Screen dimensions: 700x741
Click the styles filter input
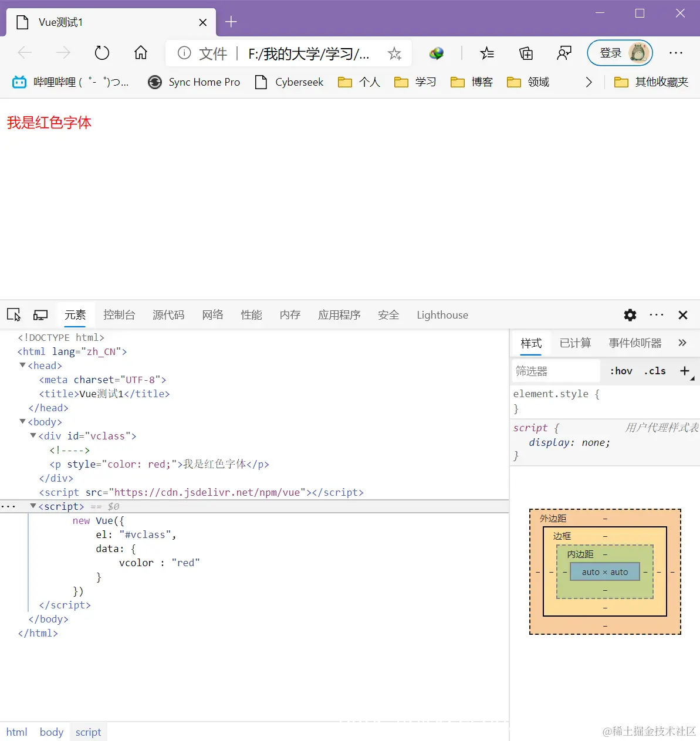pos(556,371)
